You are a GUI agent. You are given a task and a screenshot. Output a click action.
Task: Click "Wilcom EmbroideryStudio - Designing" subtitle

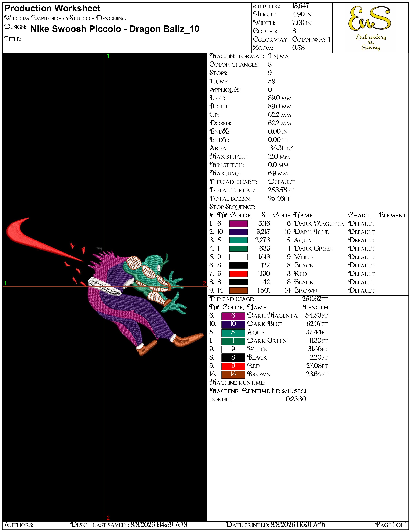[65, 18]
